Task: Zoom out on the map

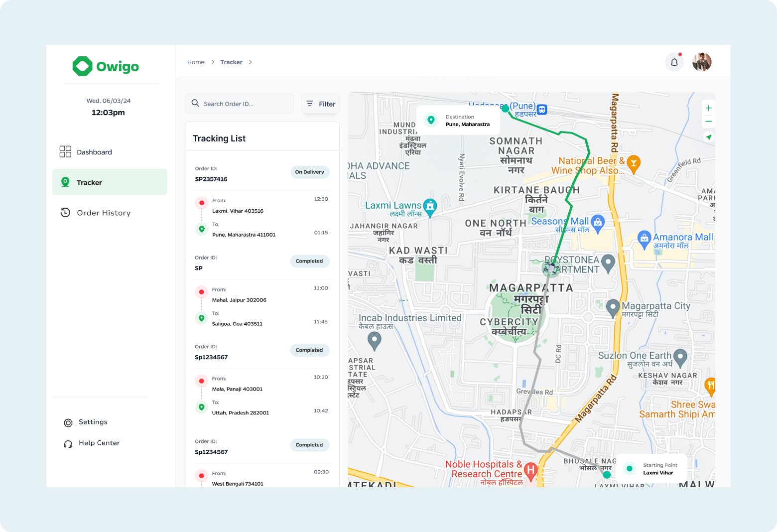Action: [x=708, y=121]
